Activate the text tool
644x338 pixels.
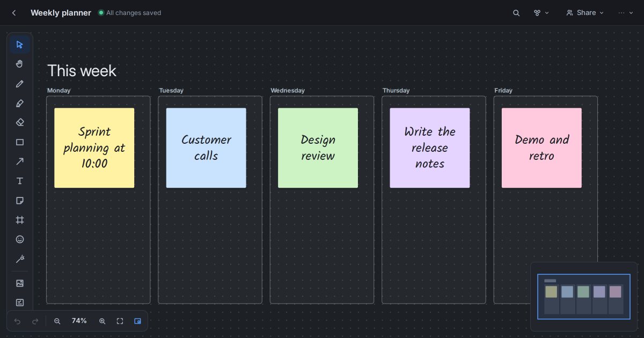(20, 181)
